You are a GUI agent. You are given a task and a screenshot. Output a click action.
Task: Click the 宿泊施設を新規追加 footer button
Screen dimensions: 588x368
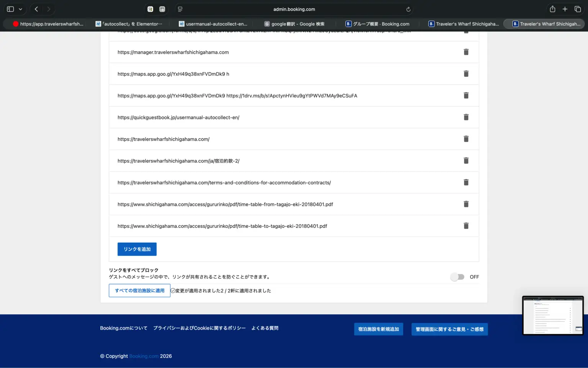pyautogui.click(x=378, y=329)
